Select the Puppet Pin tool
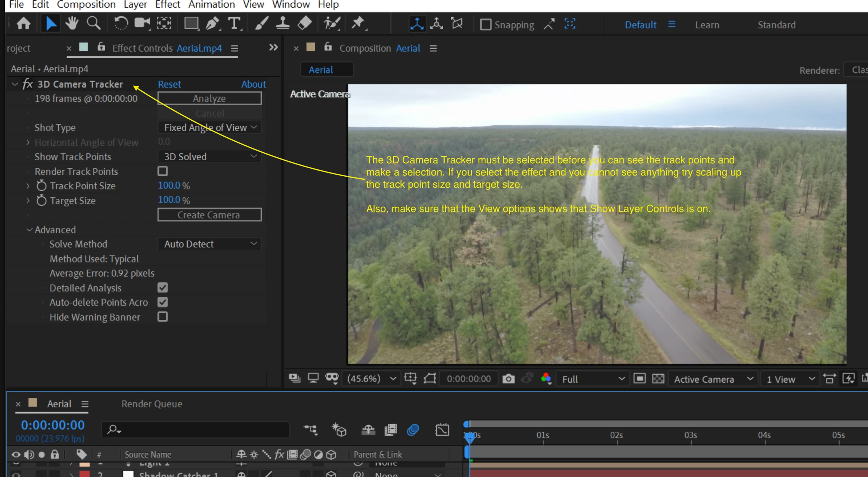868x477 pixels. [358, 24]
